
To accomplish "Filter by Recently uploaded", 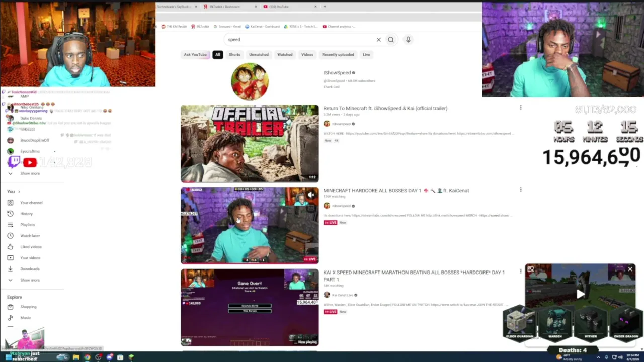I will tap(338, 55).
